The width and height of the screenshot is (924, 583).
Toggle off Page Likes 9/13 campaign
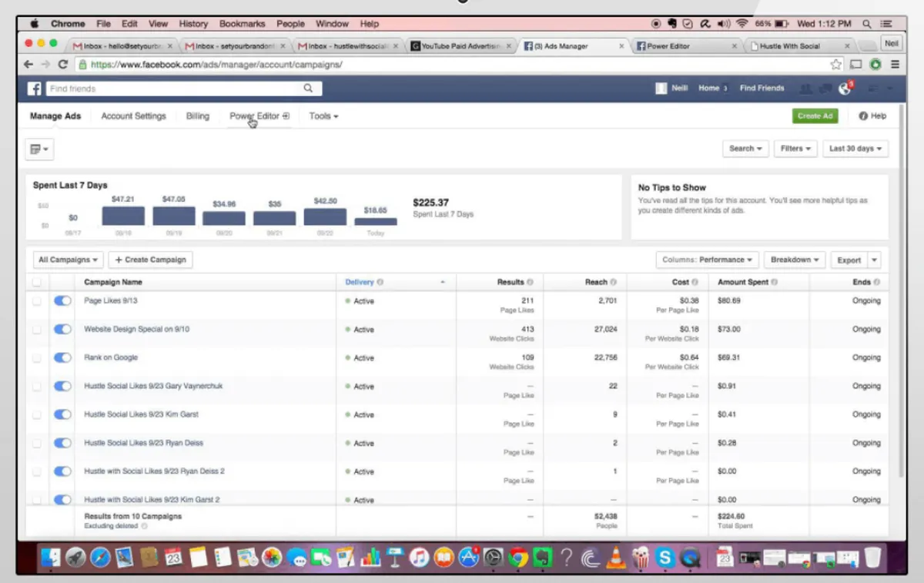pyautogui.click(x=62, y=300)
